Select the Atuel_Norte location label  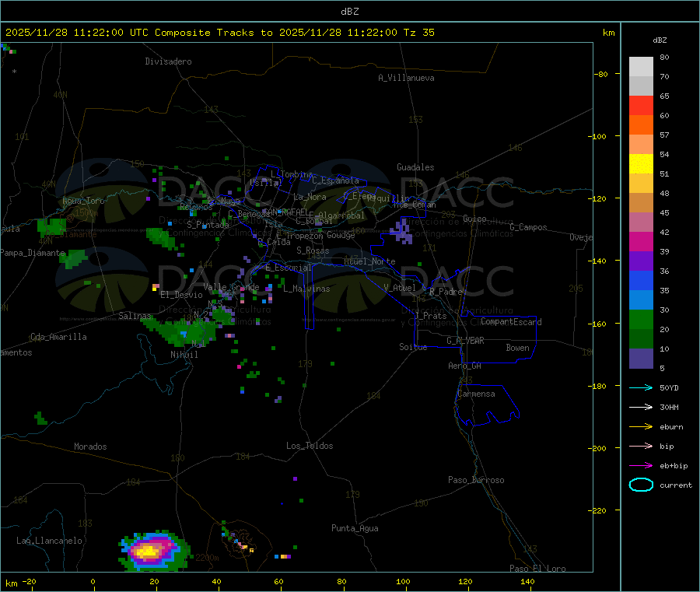[x=369, y=261]
